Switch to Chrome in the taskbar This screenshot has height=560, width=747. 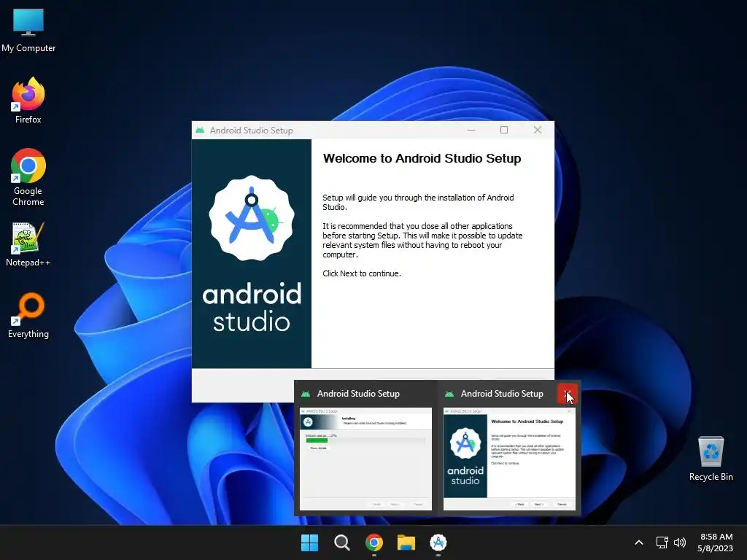[374, 542]
